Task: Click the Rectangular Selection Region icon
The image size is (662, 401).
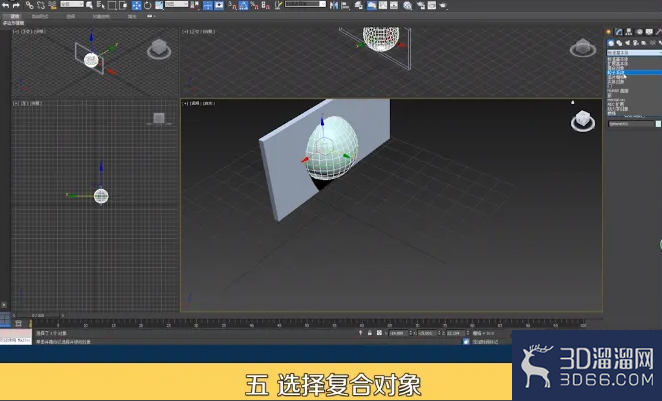Action: [x=112, y=5]
